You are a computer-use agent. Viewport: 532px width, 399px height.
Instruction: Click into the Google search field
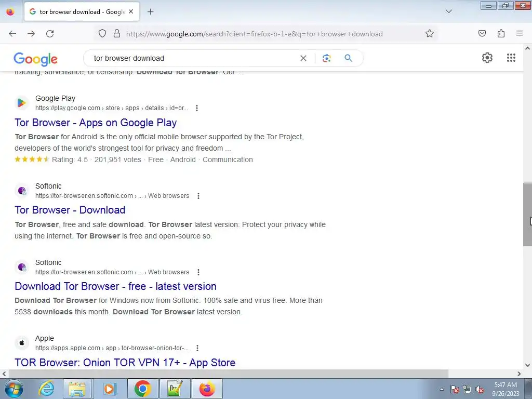[x=193, y=58]
